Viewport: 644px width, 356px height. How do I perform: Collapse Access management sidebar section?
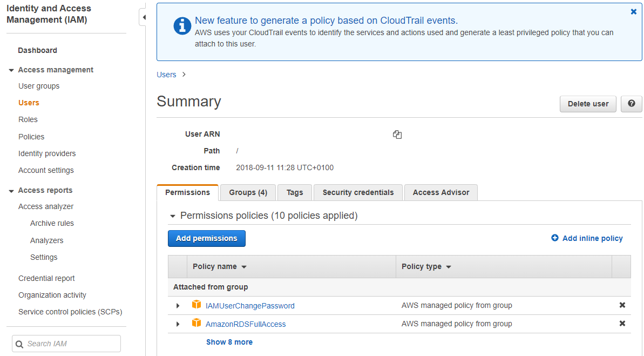(11, 70)
